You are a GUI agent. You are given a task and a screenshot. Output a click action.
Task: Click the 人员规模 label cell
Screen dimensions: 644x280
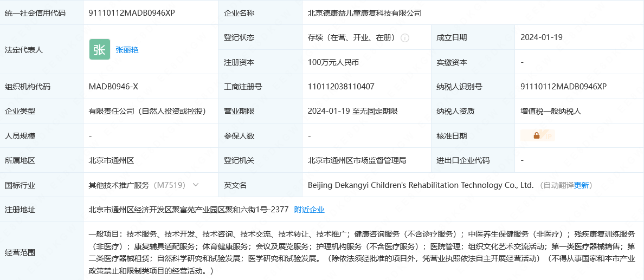coord(42,136)
